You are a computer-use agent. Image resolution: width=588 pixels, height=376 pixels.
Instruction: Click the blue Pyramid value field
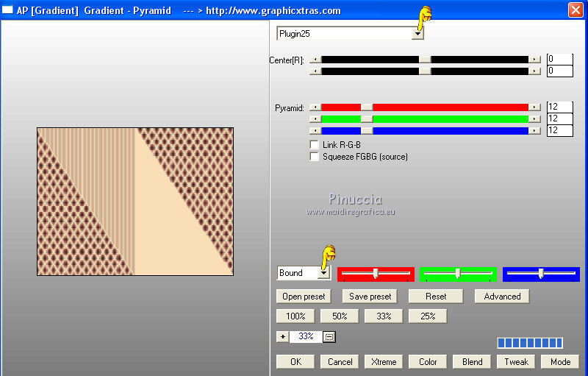[x=560, y=130]
